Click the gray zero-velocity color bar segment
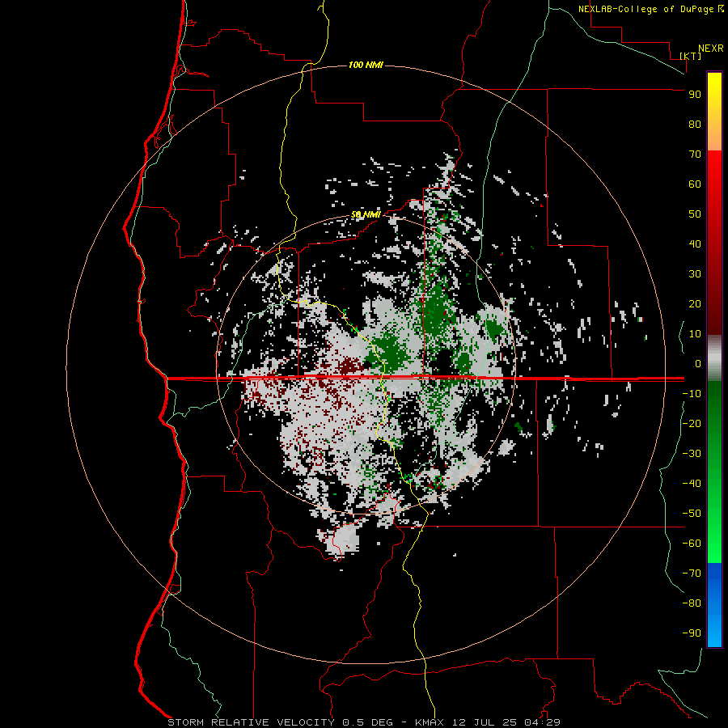Viewport: 728px width, 728px height. coord(714,358)
